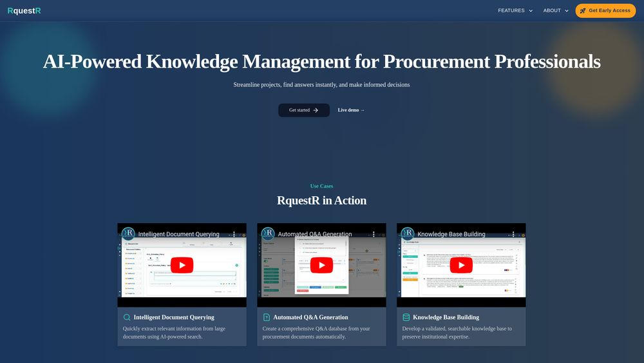Click the RquestR logo in header
The width and height of the screenshot is (644, 363).
(x=24, y=11)
